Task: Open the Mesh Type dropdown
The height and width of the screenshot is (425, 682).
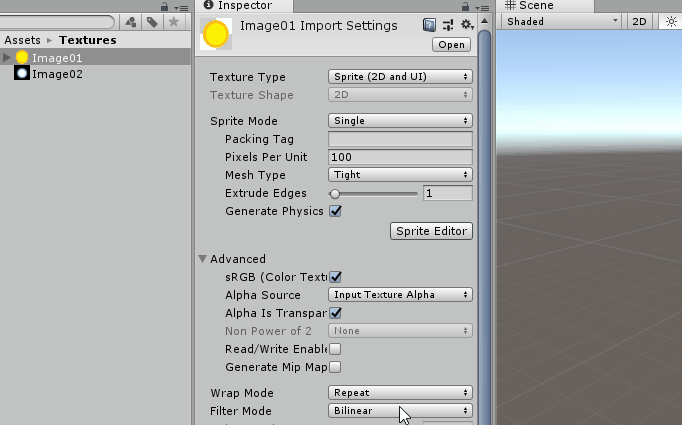Action: (400, 174)
